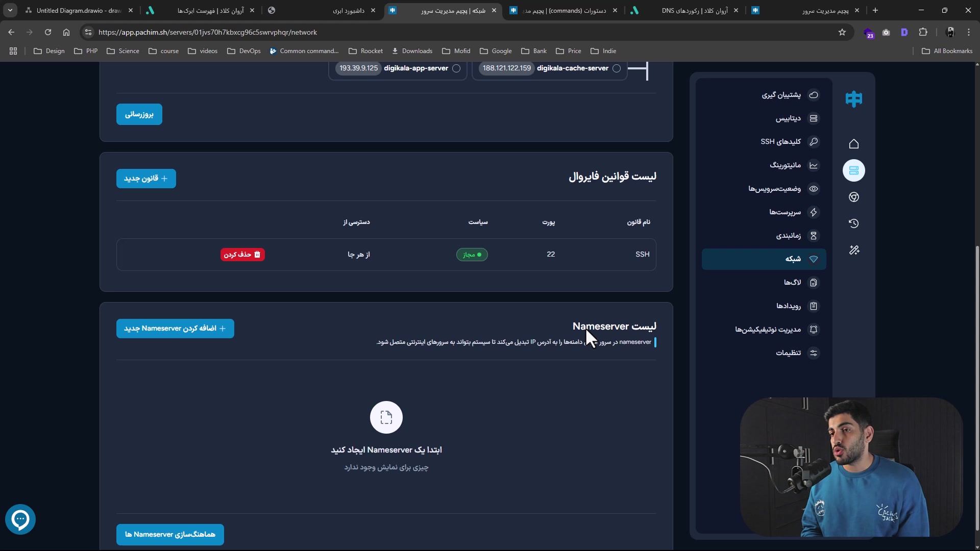Delete the SSH firewall rule
Screen dimensions: 980x551
tap(242, 255)
